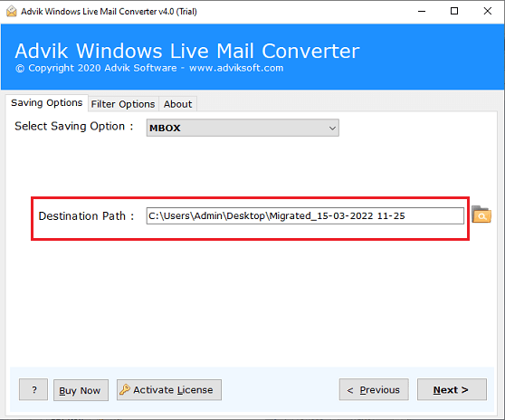The width and height of the screenshot is (505, 420).
Task: Open help with the ? button
Action: coord(33,390)
